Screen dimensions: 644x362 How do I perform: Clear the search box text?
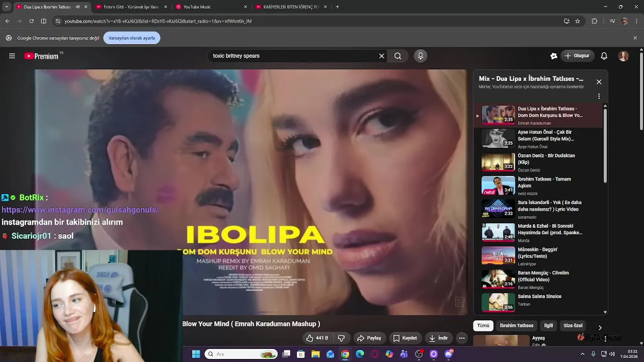[x=381, y=56]
